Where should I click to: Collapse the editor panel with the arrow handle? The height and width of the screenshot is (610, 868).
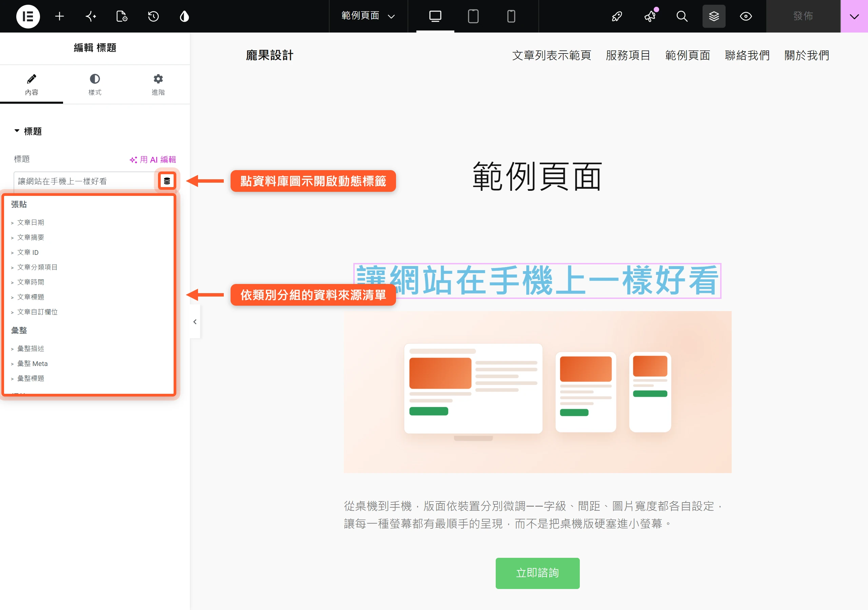(195, 322)
